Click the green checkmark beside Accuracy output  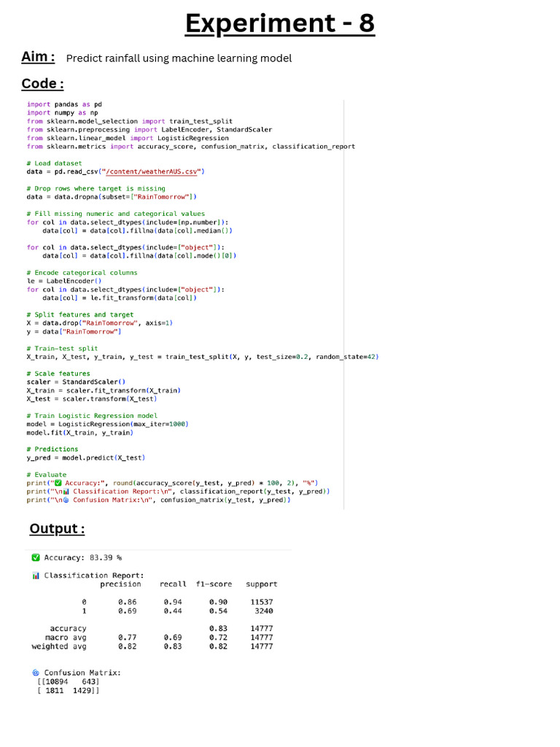coord(36,557)
